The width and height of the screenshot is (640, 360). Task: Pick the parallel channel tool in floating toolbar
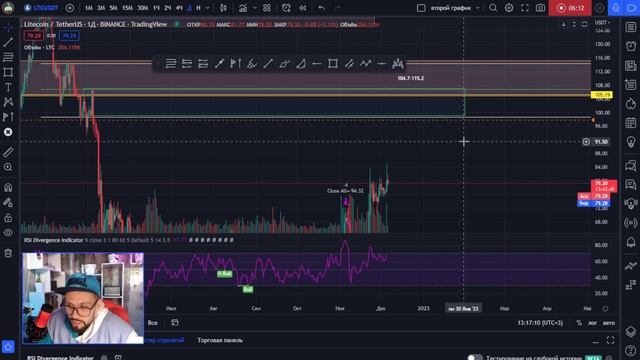pos(349,64)
